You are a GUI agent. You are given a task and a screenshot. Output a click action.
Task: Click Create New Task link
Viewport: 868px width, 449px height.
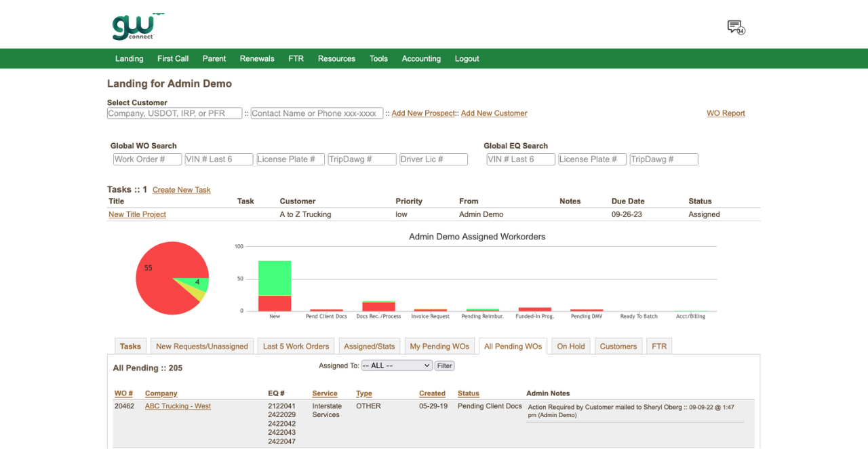click(181, 190)
